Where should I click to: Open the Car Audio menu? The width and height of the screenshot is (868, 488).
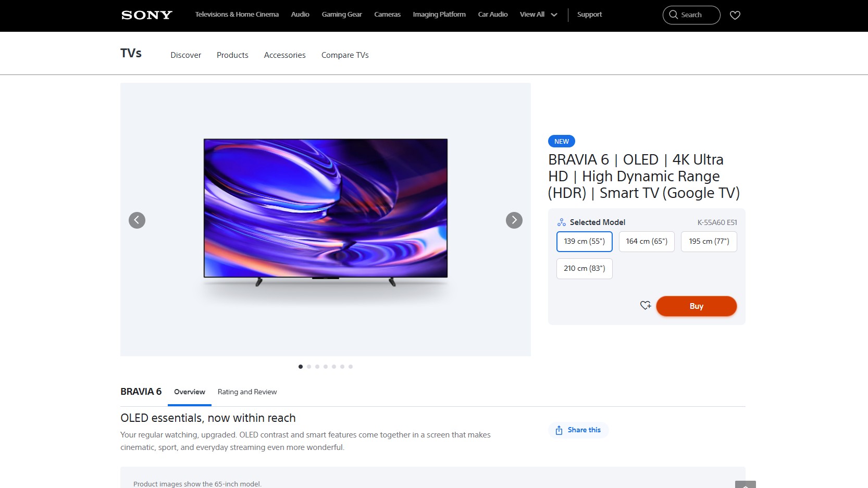(x=493, y=15)
